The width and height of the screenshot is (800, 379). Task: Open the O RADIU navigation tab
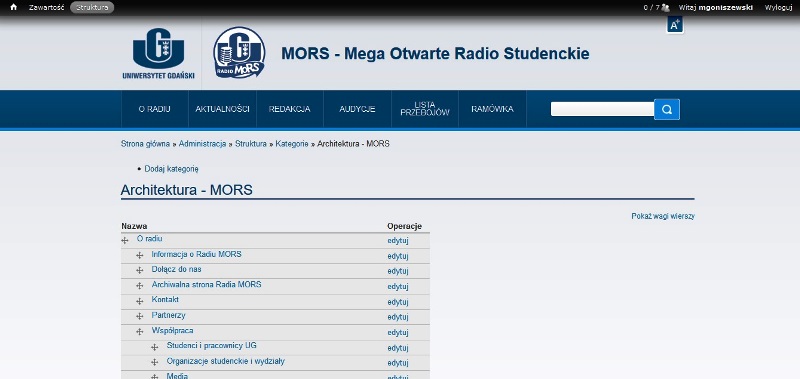[155, 109]
